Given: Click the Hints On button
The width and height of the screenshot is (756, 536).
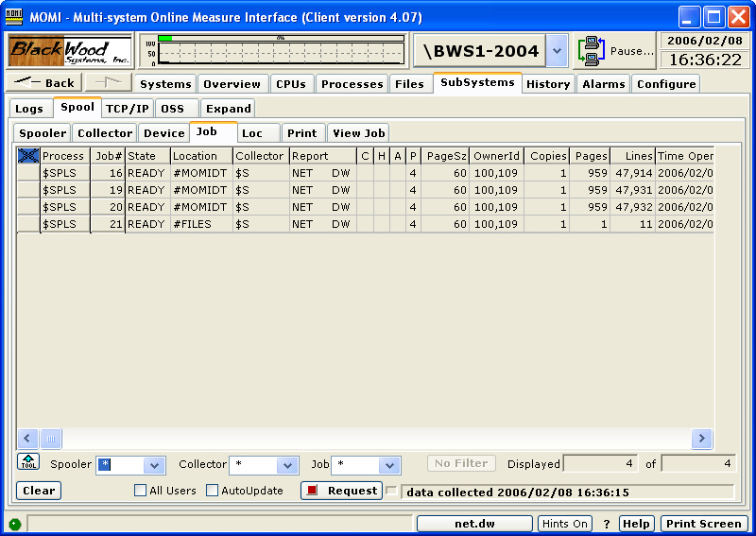Looking at the screenshot, I should [x=564, y=524].
